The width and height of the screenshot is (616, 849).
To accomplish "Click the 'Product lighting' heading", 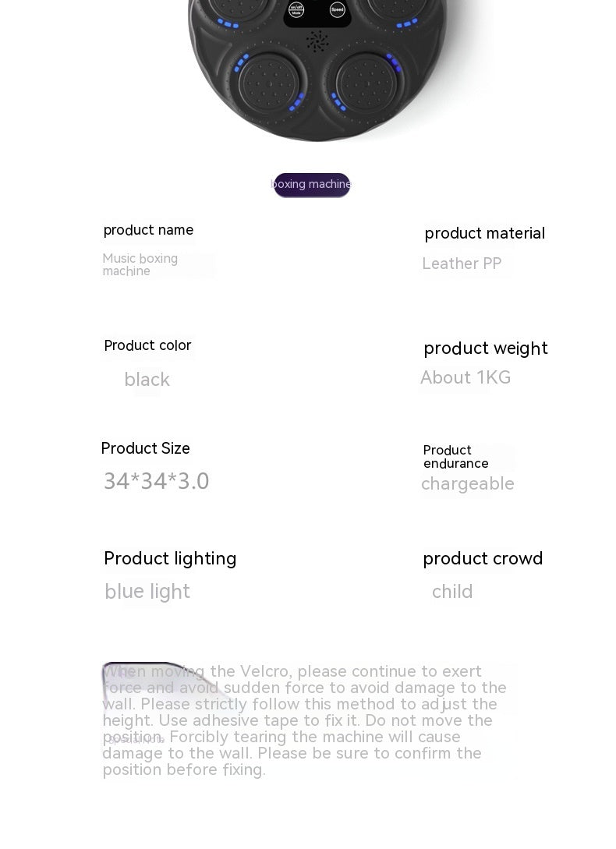I will (170, 558).
